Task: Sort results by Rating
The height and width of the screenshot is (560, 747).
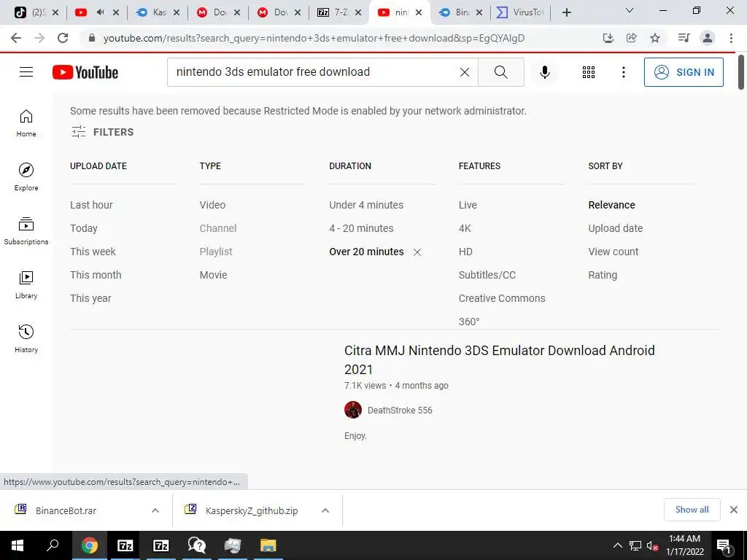Action: pos(603,275)
